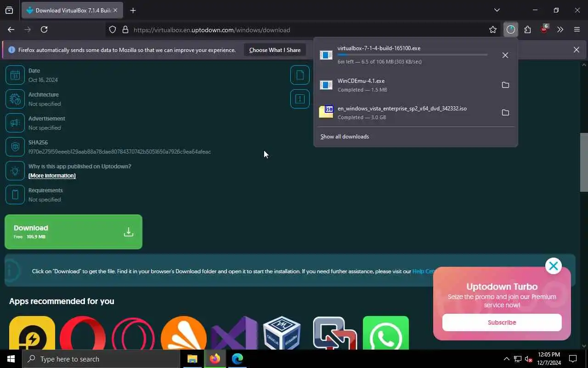Open uBlock Origin extension icon

click(x=544, y=29)
